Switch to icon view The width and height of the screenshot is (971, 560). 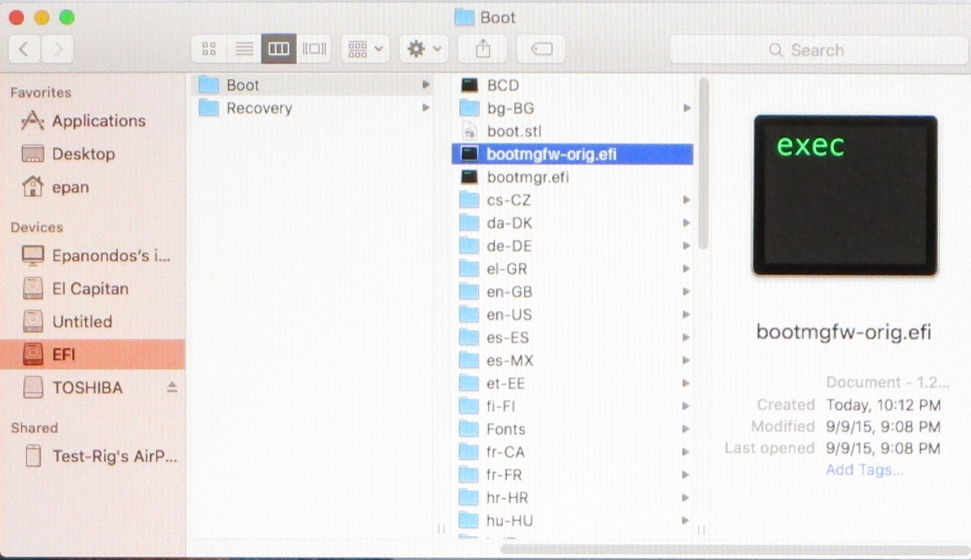[209, 49]
